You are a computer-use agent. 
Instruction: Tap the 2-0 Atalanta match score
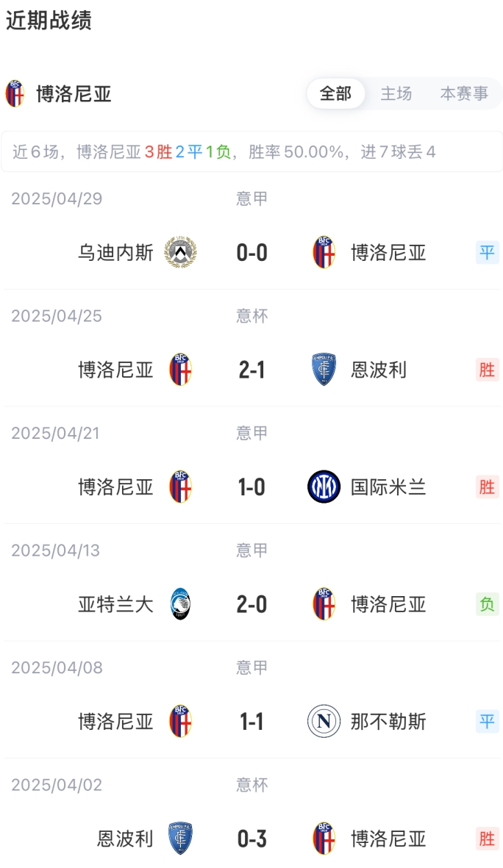pyautogui.click(x=251, y=604)
